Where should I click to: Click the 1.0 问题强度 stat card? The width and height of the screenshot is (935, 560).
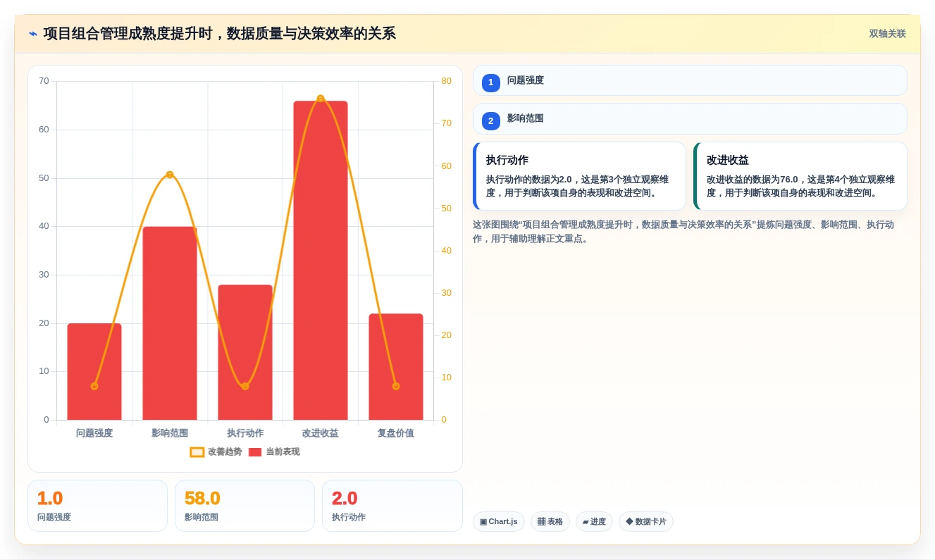97,506
